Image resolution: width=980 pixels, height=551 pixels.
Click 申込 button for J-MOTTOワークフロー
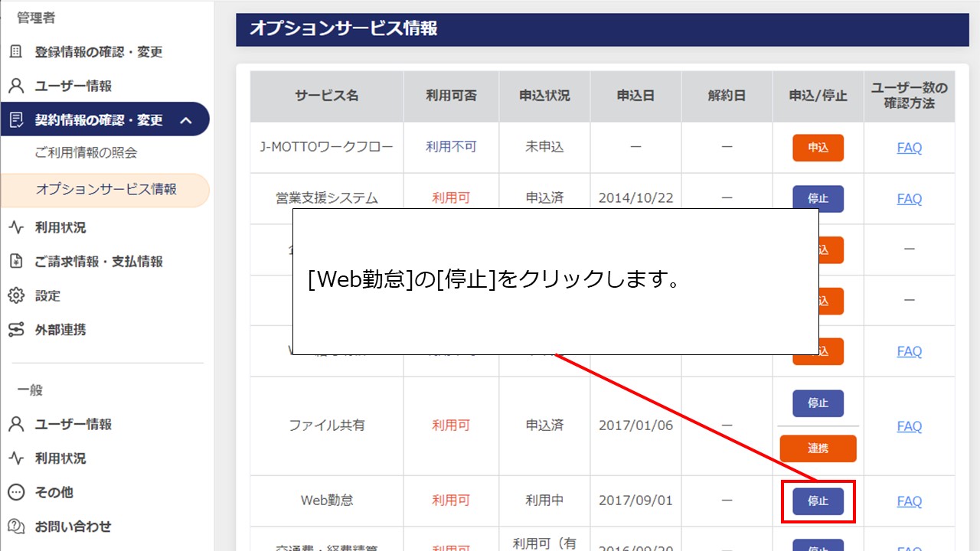tap(818, 148)
